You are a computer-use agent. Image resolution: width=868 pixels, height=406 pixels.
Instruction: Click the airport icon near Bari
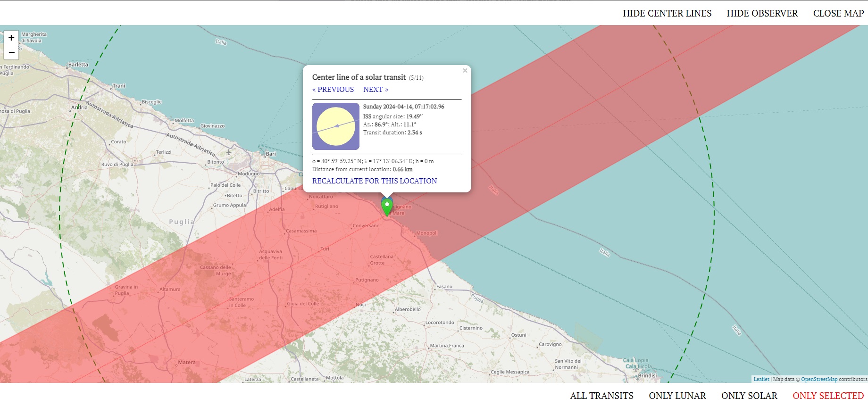(229, 152)
